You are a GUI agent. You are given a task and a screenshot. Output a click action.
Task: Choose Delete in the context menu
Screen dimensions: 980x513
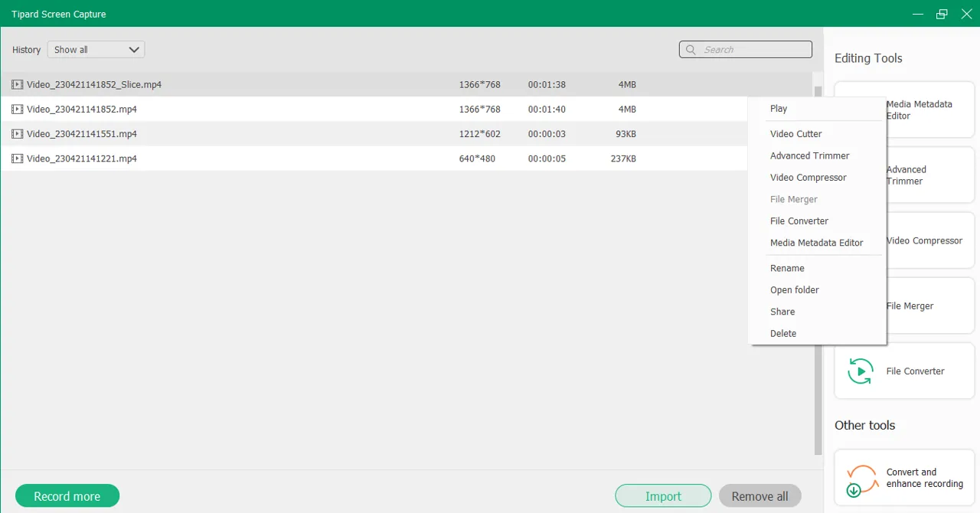coord(783,334)
